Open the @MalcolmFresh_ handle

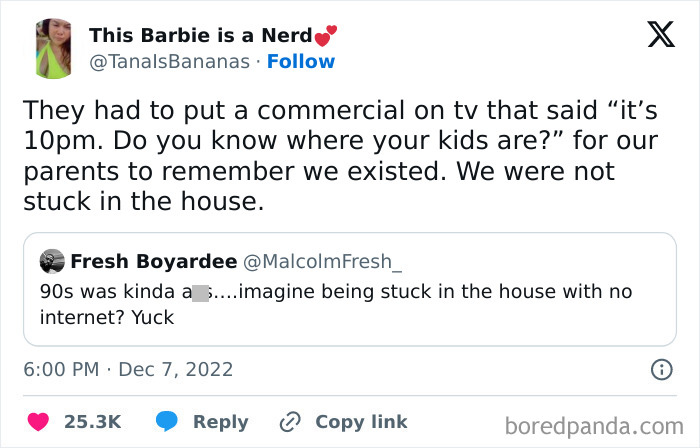pos(322,262)
